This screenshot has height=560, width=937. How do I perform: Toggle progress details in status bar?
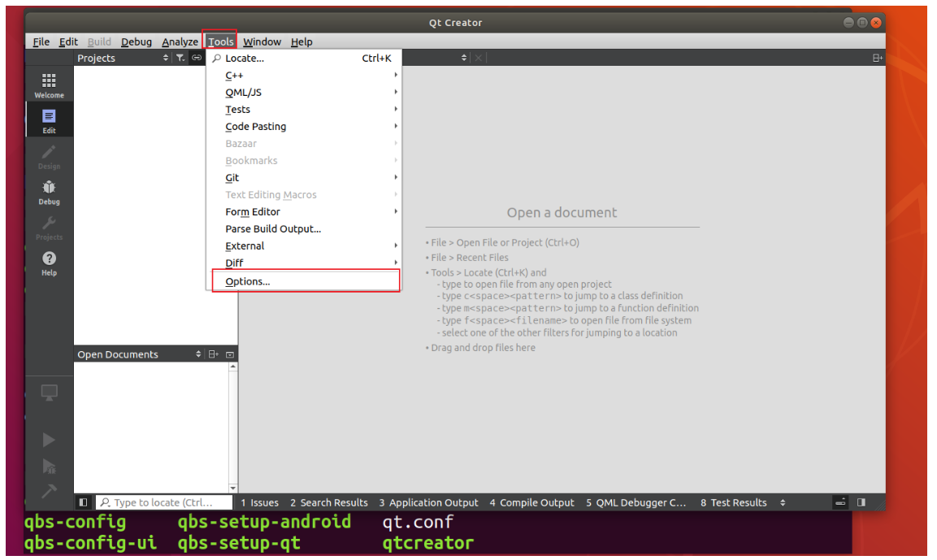[x=840, y=502]
